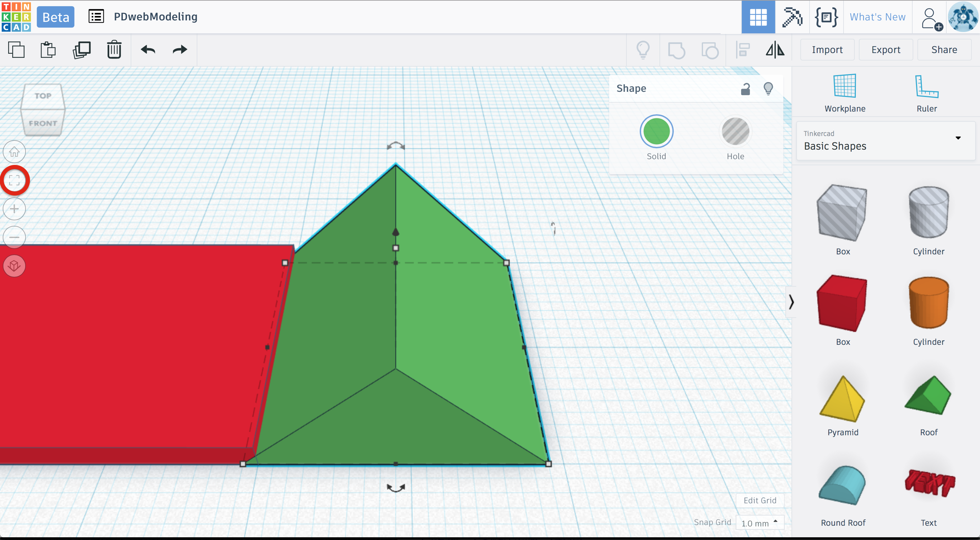Click the Mirror tool icon

tap(775, 50)
